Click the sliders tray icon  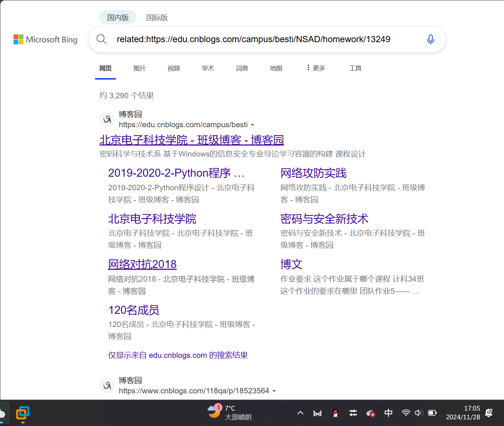[x=353, y=413]
